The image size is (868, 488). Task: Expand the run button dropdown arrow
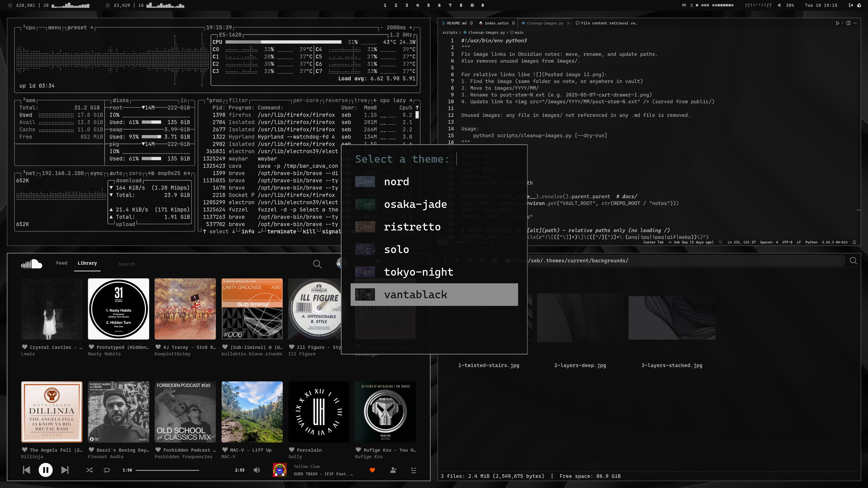pyautogui.click(x=842, y=23)
